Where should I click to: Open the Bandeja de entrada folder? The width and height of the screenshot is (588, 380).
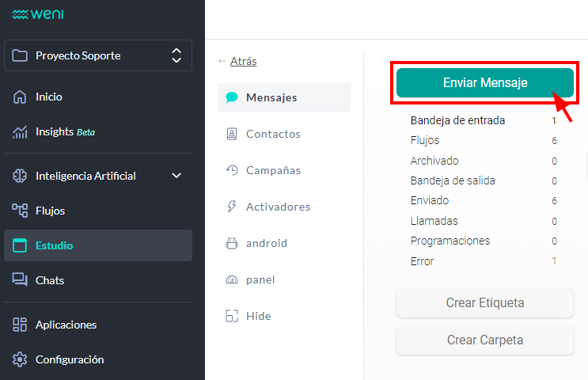(457, 121)
